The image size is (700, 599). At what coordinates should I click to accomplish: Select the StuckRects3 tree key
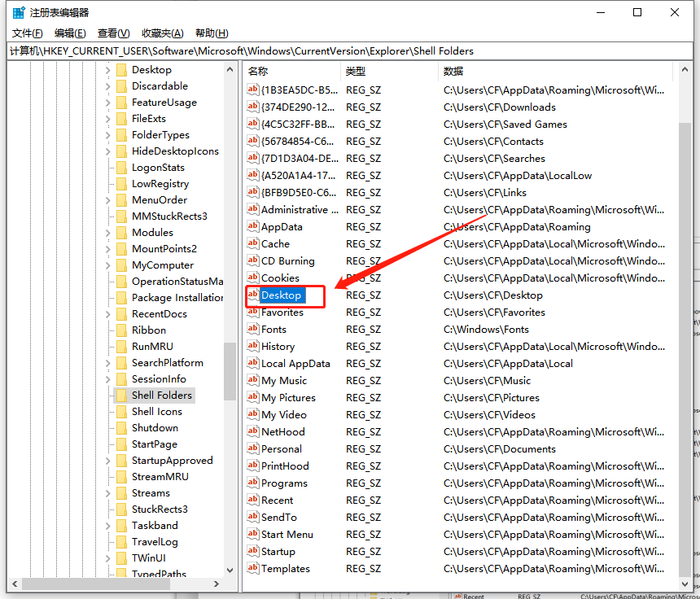pos(160,509)
